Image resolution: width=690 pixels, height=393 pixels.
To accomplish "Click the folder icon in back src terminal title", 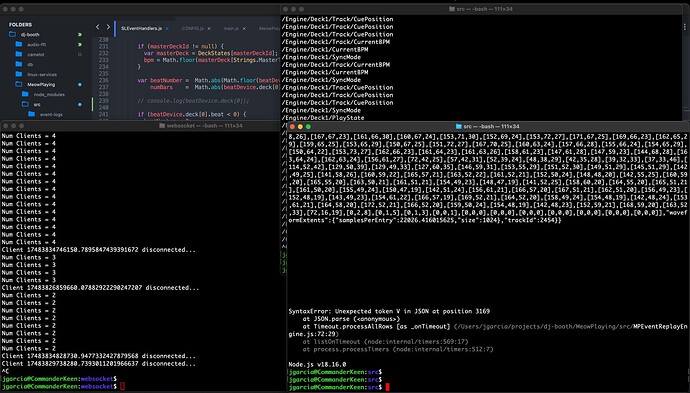I will point(451,9).
